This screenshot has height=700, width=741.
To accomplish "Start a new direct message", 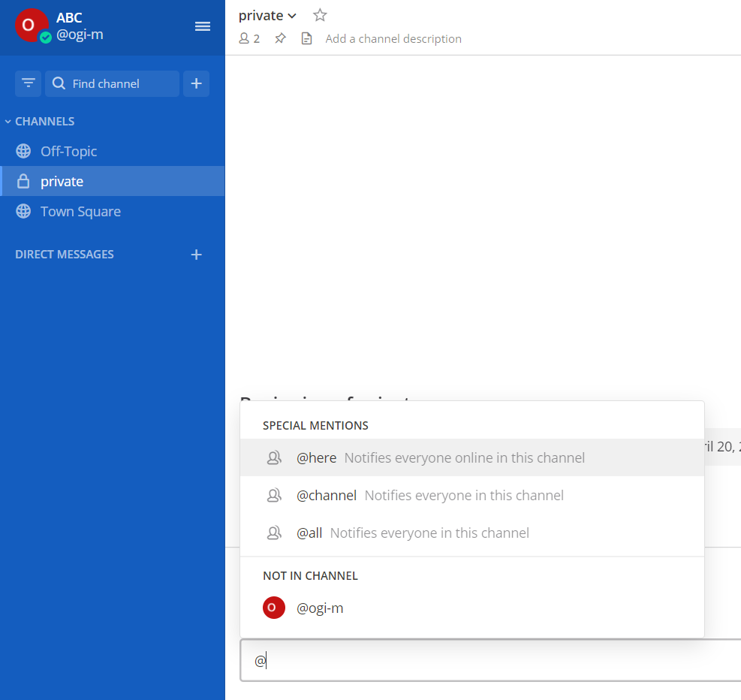I will coord(196,255).
